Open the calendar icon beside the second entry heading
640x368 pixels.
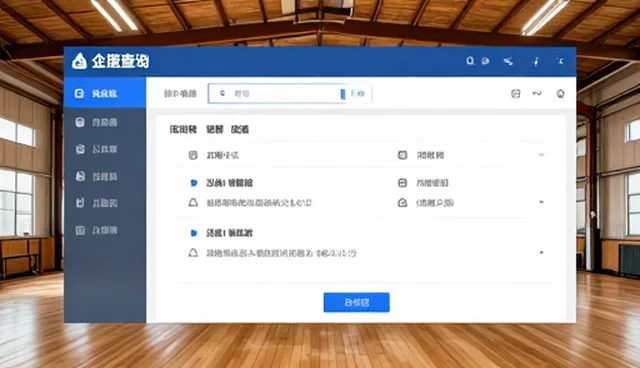point(402,183)
